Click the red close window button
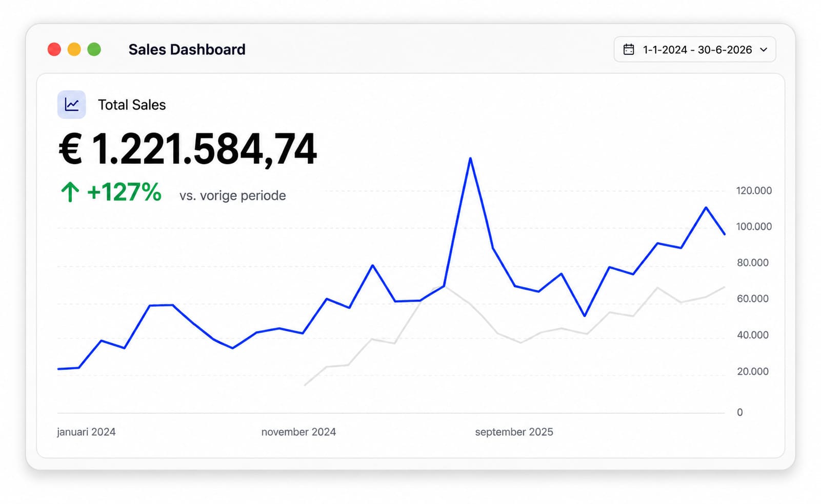 (54, 49)
